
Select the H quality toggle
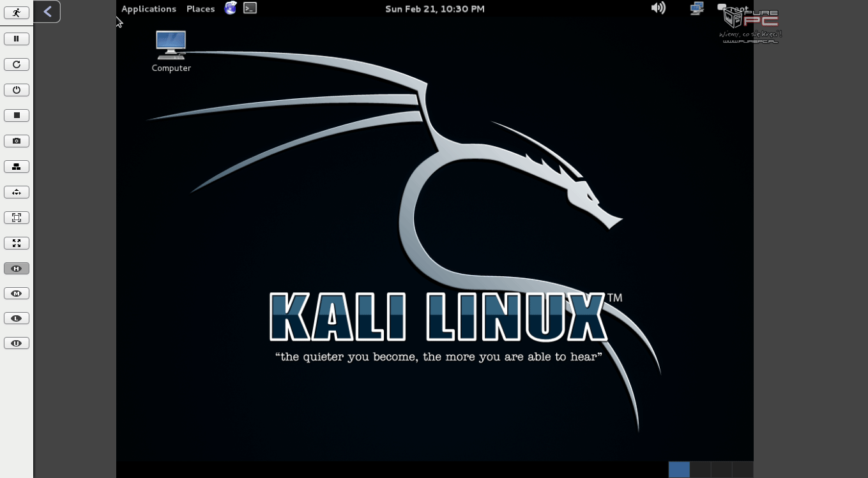[x=17, y=268]
